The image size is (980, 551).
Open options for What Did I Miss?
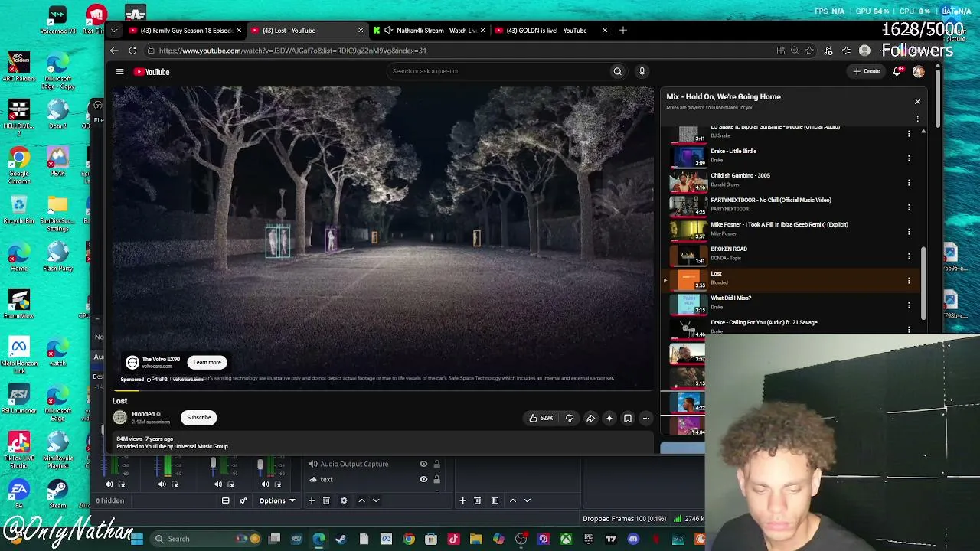pyautogui.click(x=909, y=305)
